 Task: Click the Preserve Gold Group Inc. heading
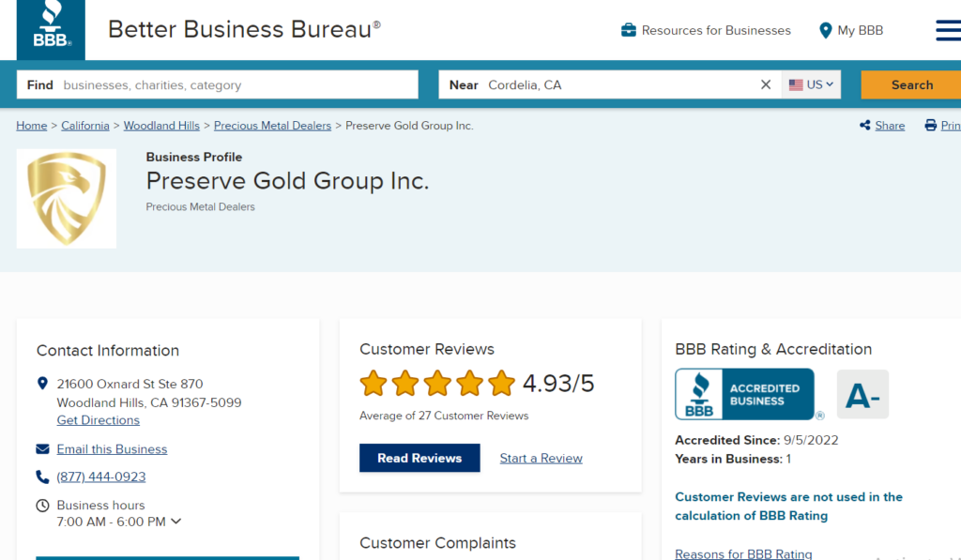click(x=287, y=181)
